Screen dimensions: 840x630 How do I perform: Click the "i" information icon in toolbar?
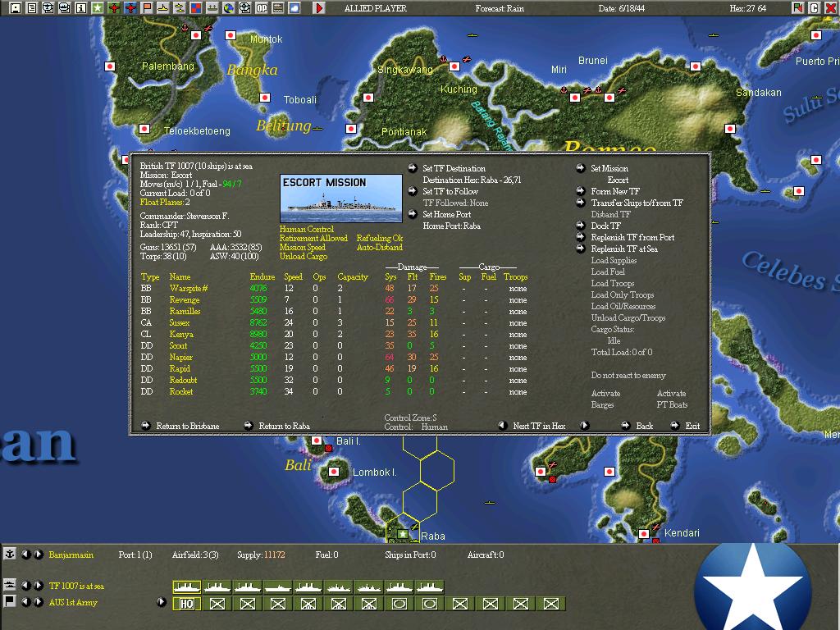click(x=81, y=8)
